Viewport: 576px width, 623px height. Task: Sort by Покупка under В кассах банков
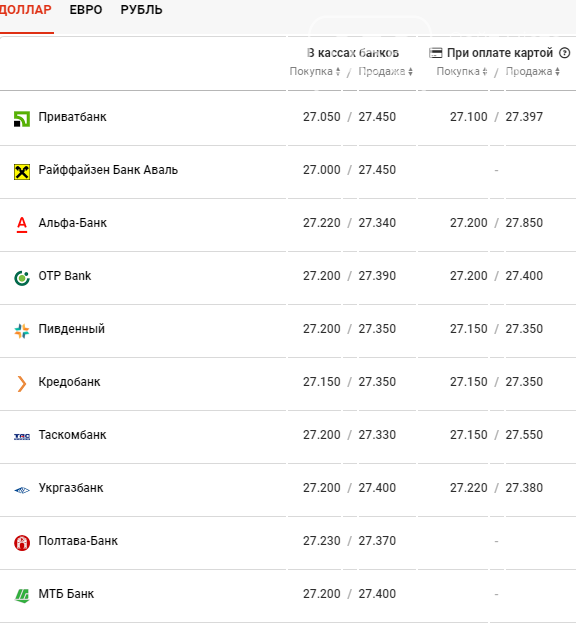click(315, 72)
